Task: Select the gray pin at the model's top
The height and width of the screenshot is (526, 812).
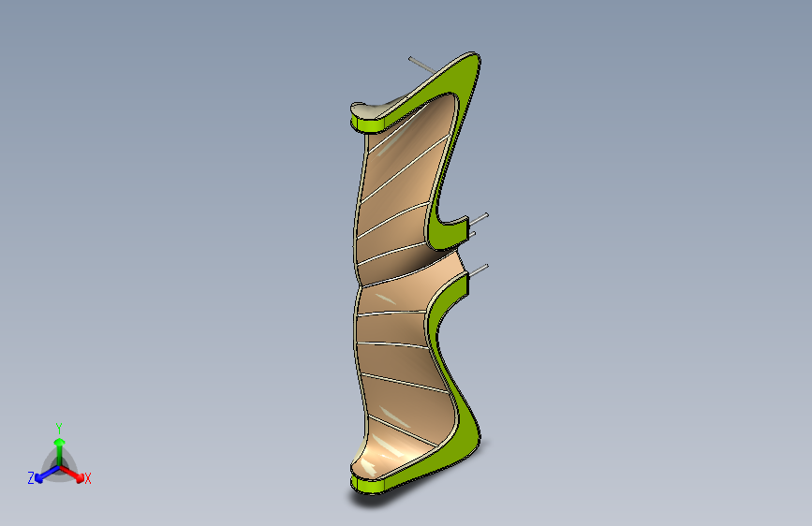Action: pyautogui.click(x=422, y=65)
